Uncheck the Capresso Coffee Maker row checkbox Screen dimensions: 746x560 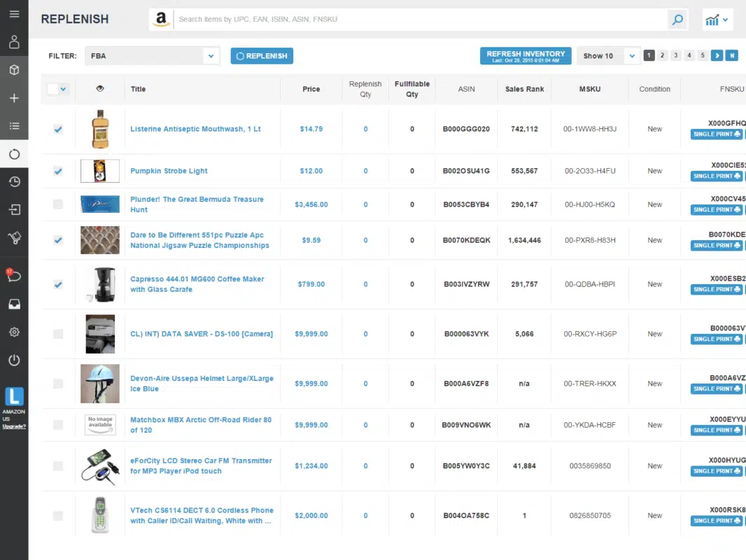pos(58,284)
